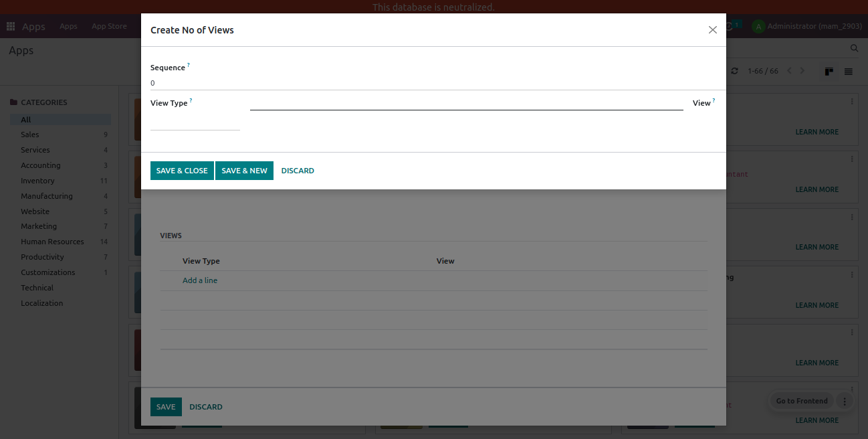Screen dimensions: 868x439
Task: Discard the Create No of Views dialog
Action: coord(298,171)
